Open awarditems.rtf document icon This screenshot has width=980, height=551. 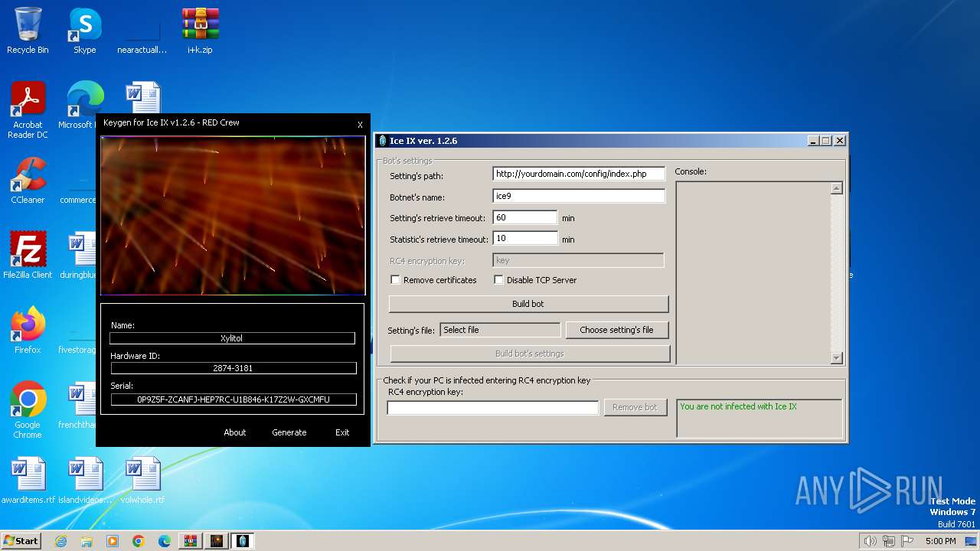28,481
